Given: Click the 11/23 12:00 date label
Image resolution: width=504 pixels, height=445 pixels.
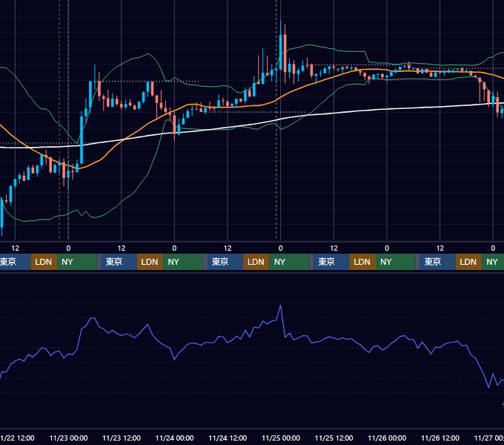Looking at the screenshot, I should coord(122,438).
